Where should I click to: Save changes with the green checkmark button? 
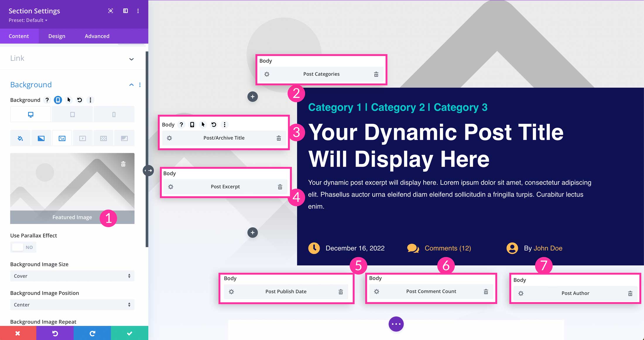pos(129,333)
